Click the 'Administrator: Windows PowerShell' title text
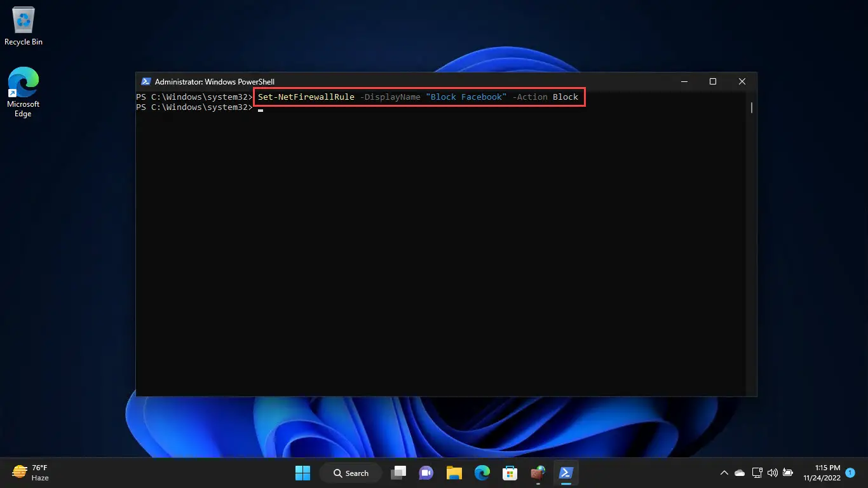 pyautogui.click(x=215, y=82)
